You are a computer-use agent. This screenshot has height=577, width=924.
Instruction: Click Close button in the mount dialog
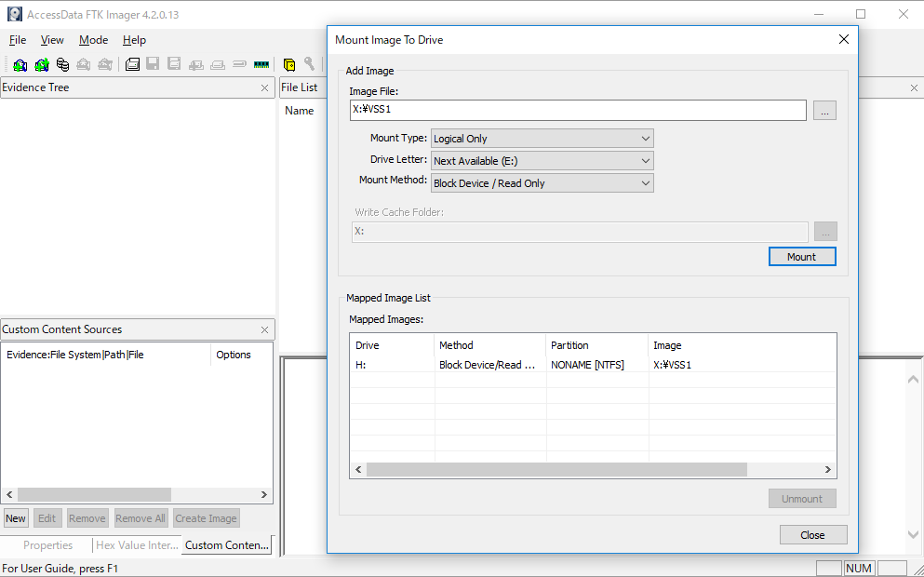pyautogui.click(x=813, y=534)
